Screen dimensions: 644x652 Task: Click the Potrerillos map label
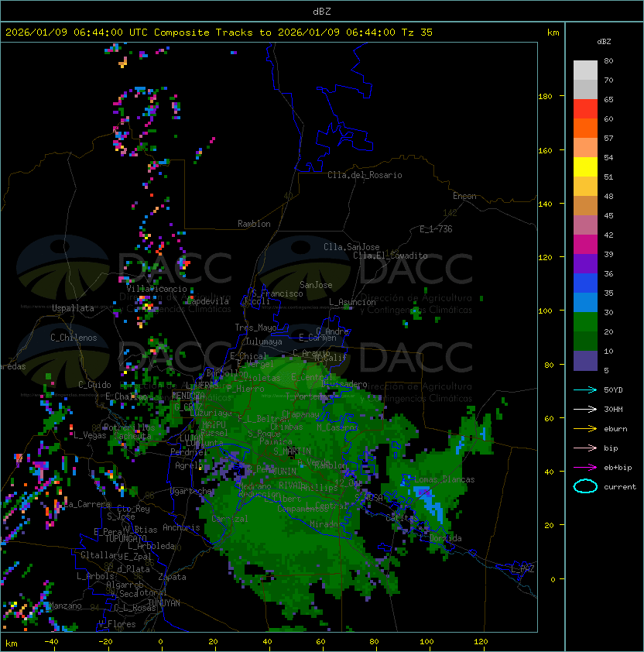129,427
